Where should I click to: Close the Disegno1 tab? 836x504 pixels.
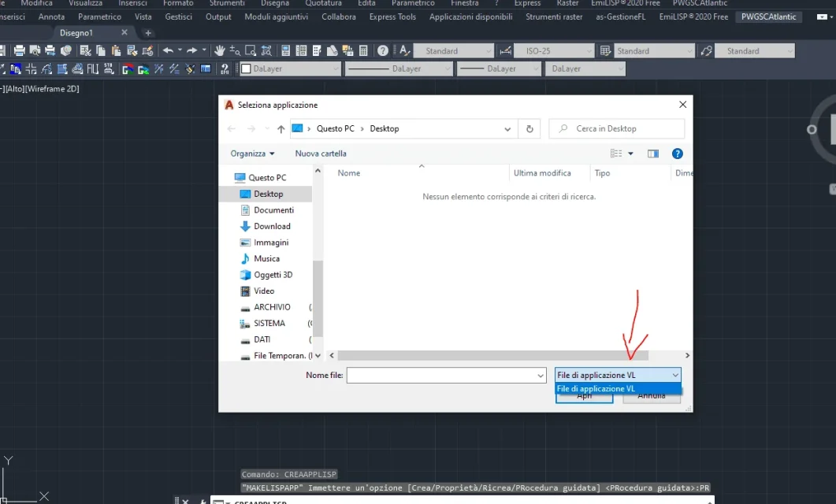pos(124,32)
